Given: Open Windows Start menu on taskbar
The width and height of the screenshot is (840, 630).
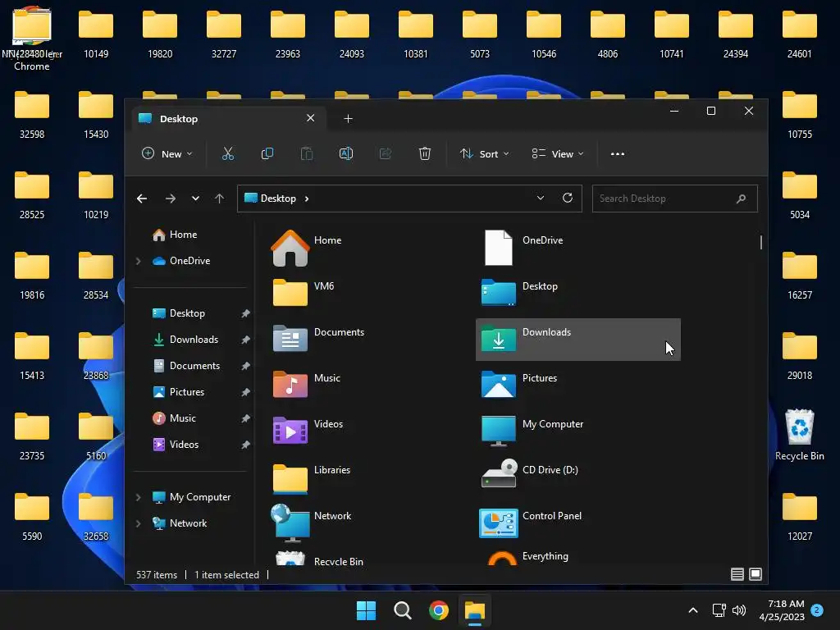Looking at the screenshot, I should pyautogui.click(x=367, y=610).
